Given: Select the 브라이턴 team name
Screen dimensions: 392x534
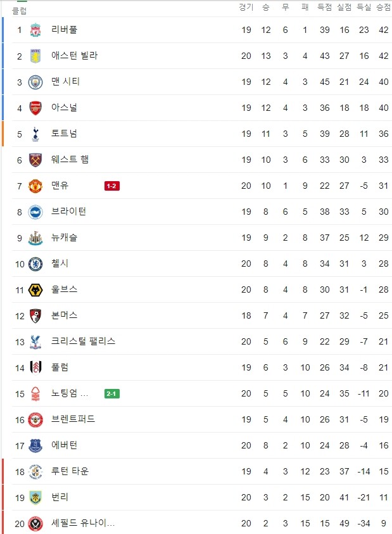Looking at the screenshot, I should tap(68, 212).
